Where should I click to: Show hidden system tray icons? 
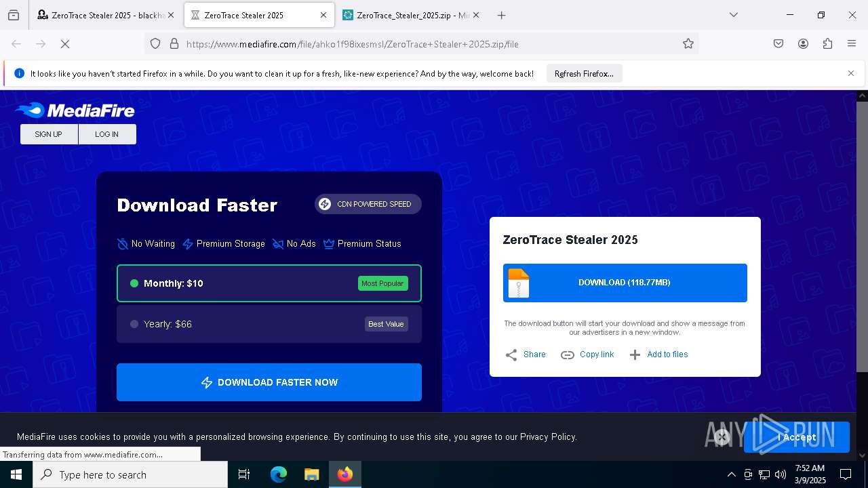(x=731, y=474)
